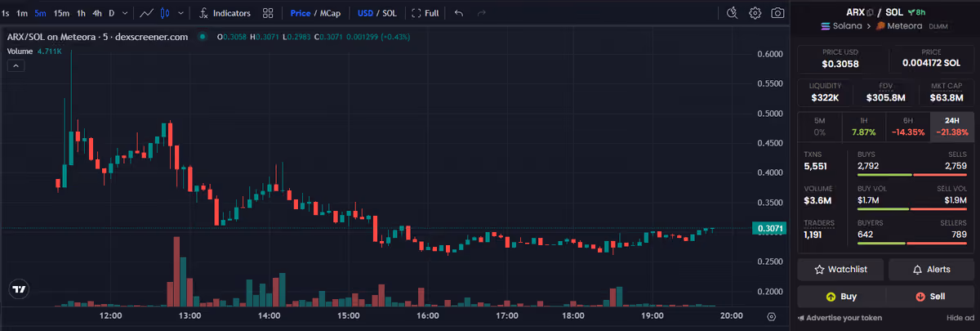
Task: Click the MKT CAP $63.8M box
Action: (x=946, y=92)
